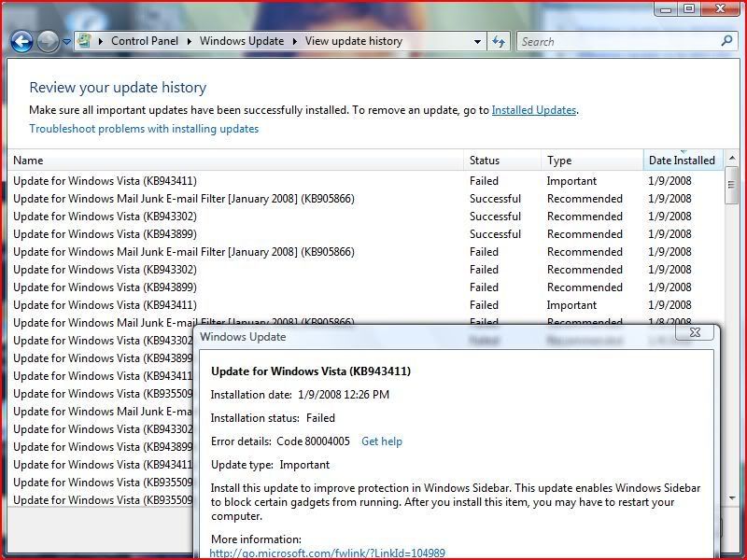Close the Windows Update details dialog
Image resolution: width=747 pixels, height=560 pixels.
tap(695, 332)
